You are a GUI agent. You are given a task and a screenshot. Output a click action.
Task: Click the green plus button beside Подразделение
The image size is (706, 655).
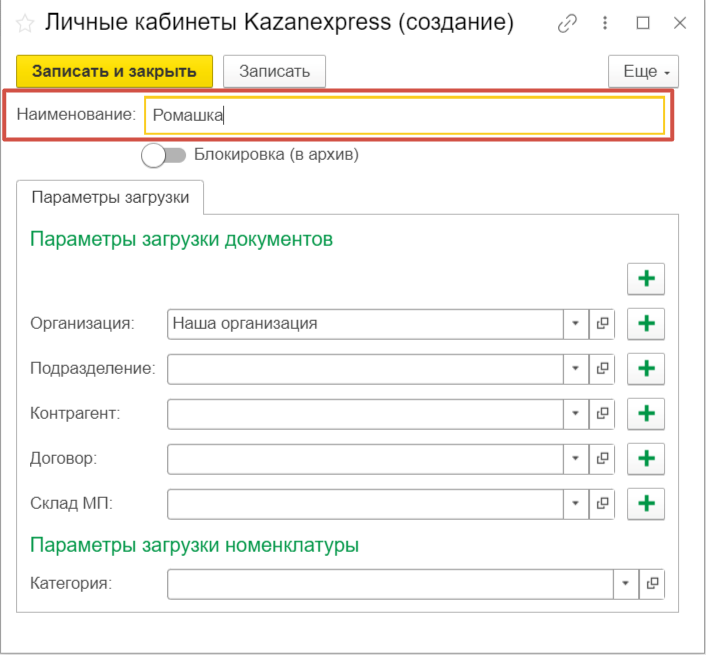pos(646,369)
